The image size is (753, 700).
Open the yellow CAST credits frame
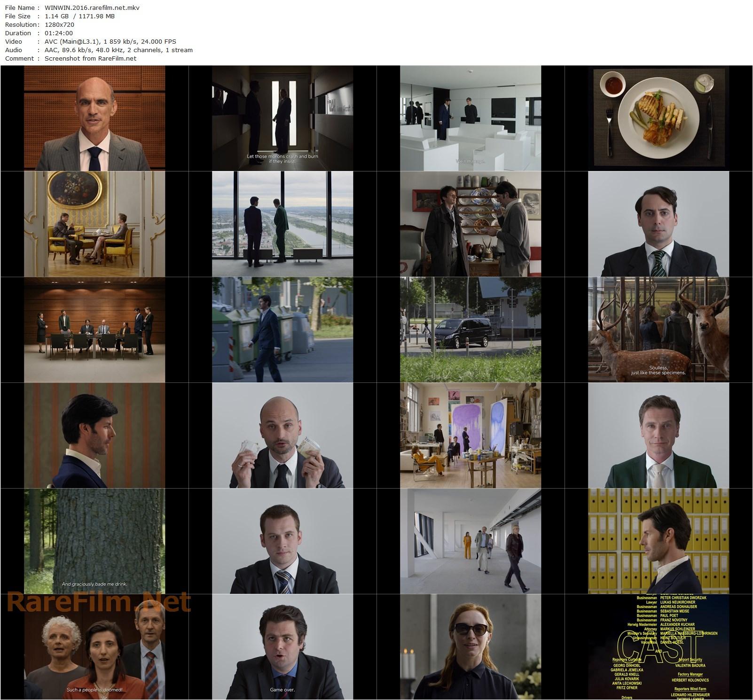(x=659, y=646)
